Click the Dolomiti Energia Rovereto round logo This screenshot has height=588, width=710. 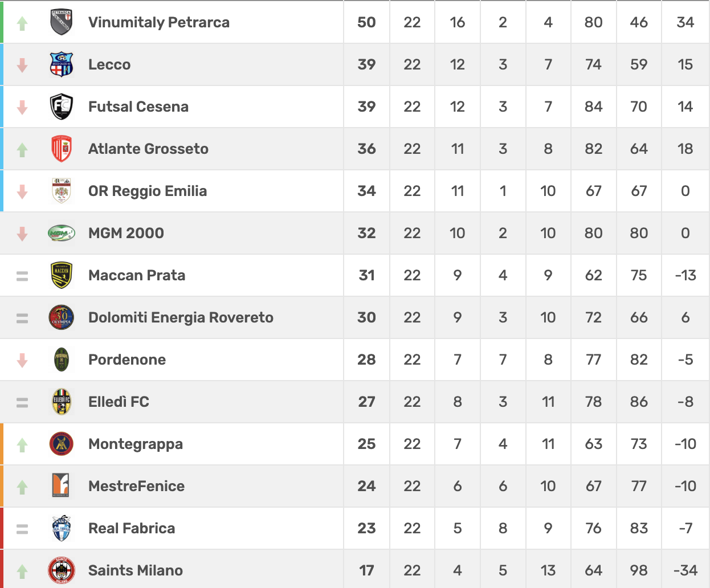[62, 317]
